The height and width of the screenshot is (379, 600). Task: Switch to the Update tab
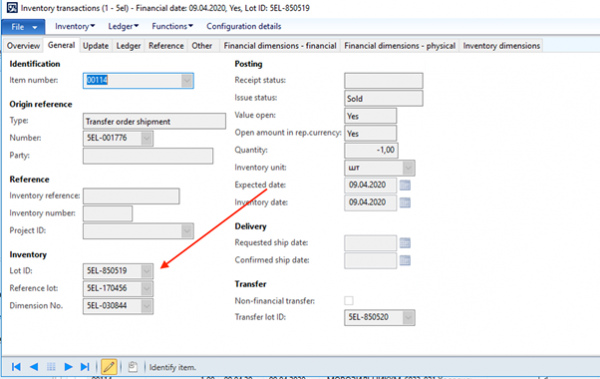pyautogui.click(x=96, y=46)
